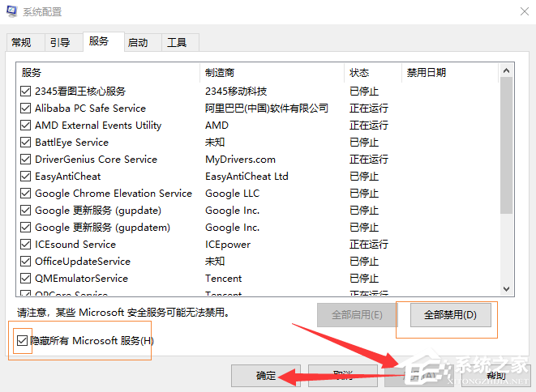Click the scrollbar down arrow
Screen dimensions: 536x392
(507, 289)
